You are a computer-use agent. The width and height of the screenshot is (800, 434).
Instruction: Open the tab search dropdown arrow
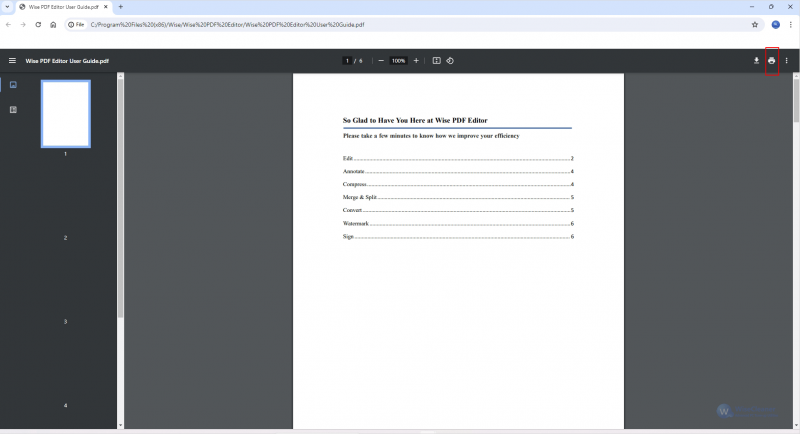(7, 7)
